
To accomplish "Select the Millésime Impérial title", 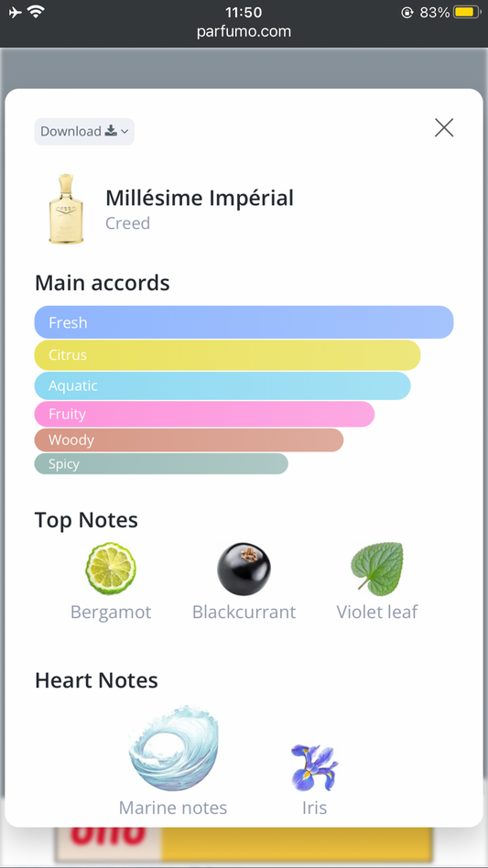I will 200,198.
